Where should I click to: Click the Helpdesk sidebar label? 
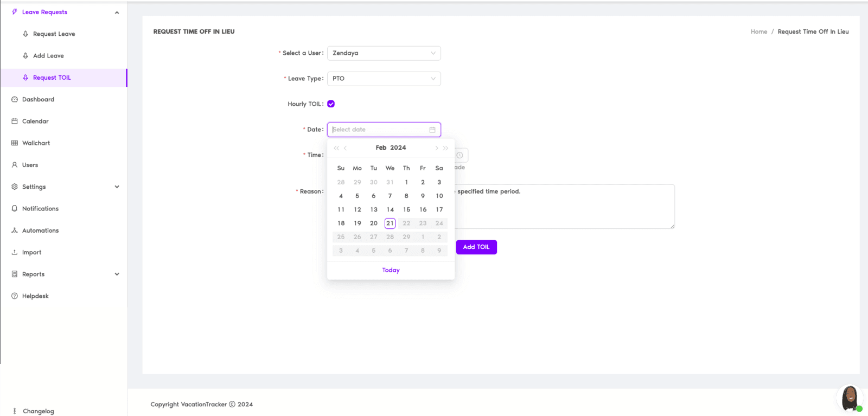[x=35, y=296]
